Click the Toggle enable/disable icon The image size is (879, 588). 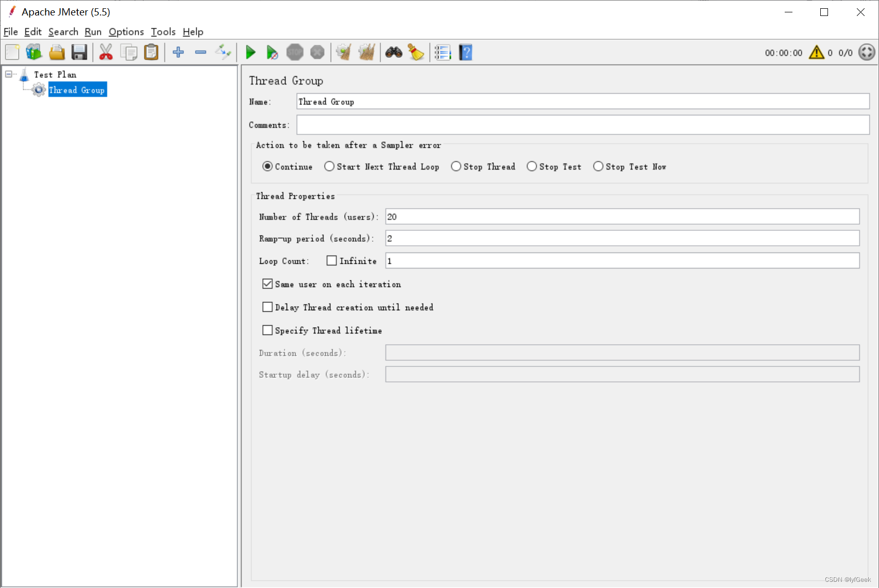[x=223, y=52]
